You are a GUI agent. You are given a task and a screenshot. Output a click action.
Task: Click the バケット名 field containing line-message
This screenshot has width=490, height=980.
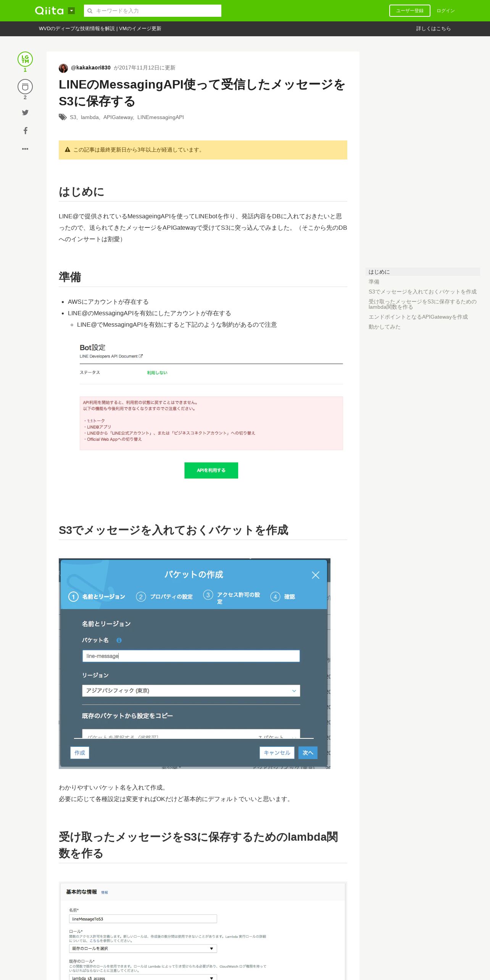click(x=191, y=656)
